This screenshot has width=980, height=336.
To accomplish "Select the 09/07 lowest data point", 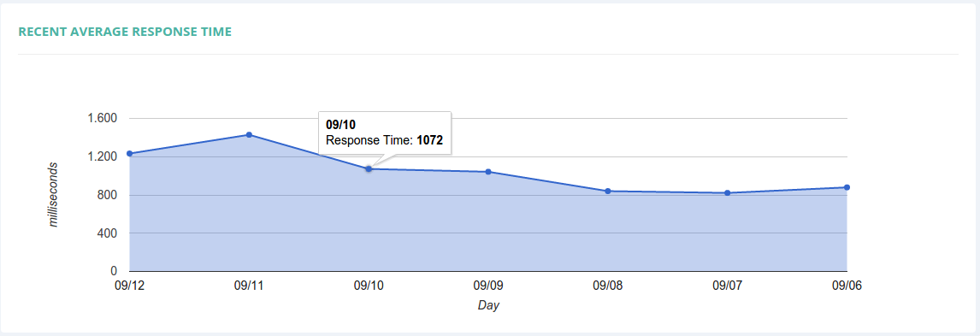I will (x=728, y=193).
